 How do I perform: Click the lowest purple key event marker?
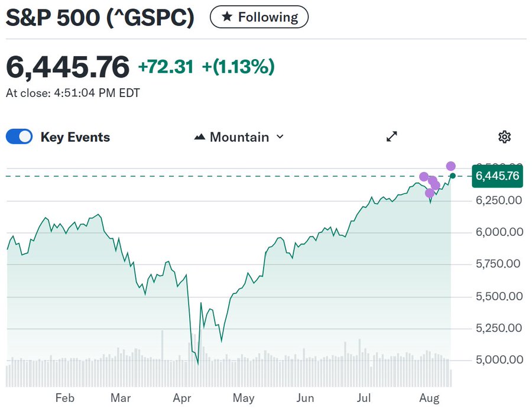pos(430,193)
